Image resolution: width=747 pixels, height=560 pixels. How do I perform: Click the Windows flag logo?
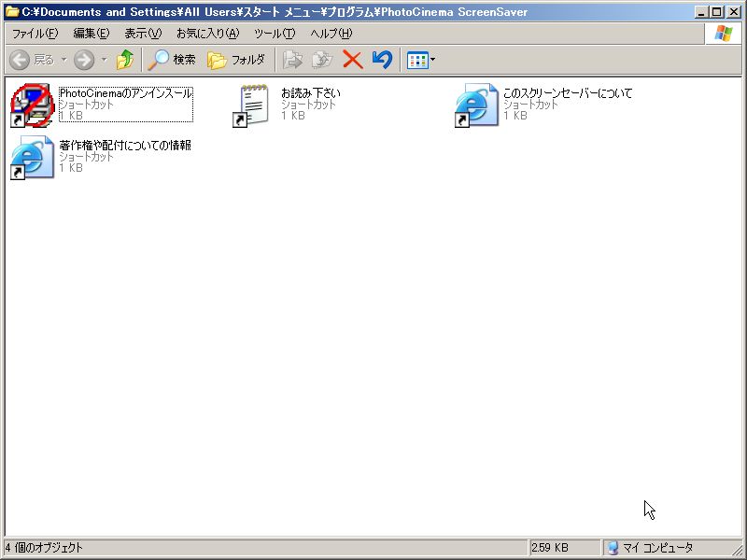pyautogui.click(x=723, y=34)
